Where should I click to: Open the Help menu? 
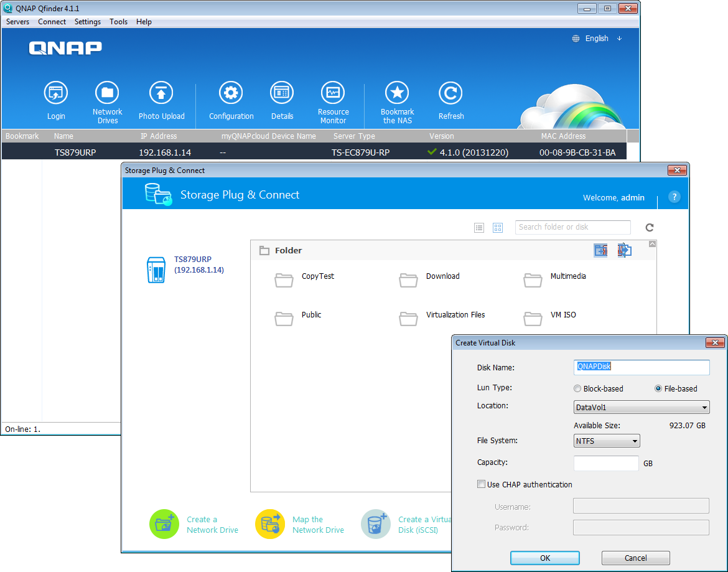(144, 22)
